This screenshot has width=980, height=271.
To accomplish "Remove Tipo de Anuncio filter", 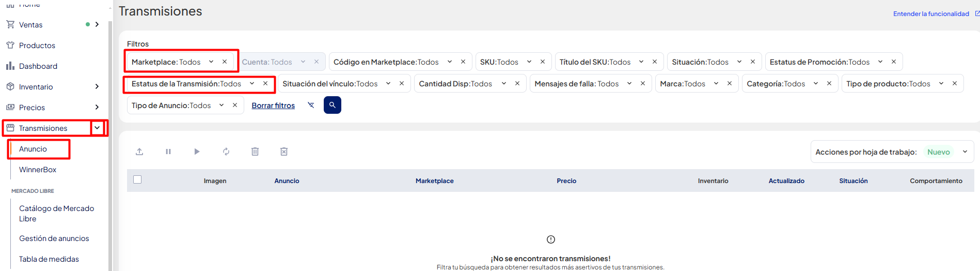I will (x=235, y=105).
